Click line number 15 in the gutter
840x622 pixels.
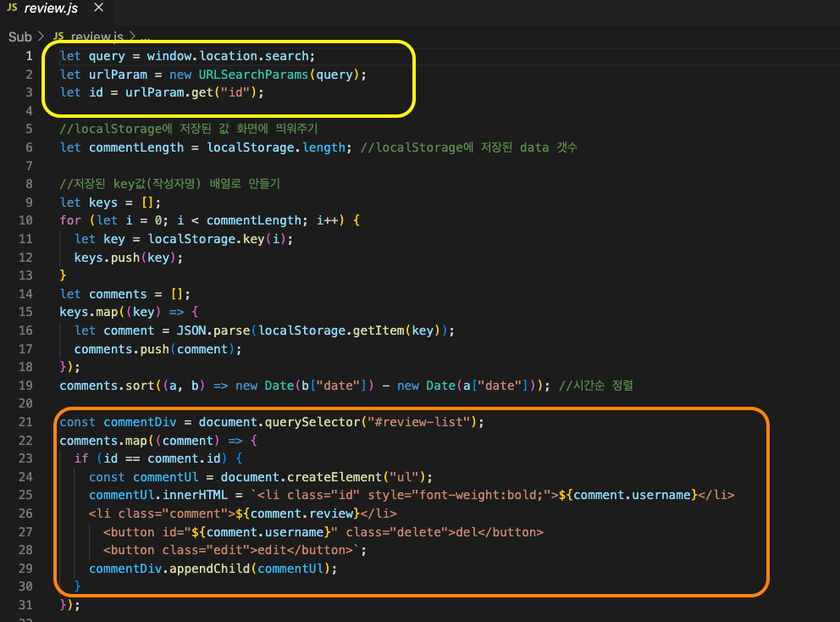click(25, 312)
